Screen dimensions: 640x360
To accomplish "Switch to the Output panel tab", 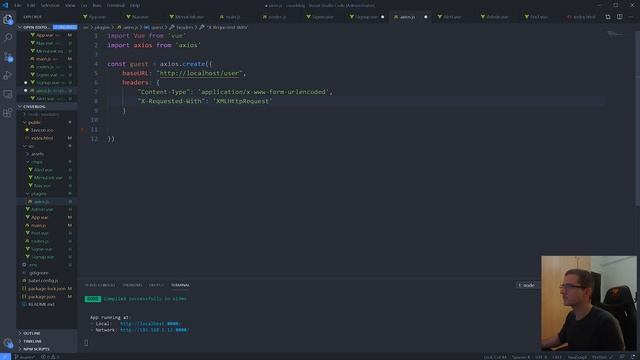I will (x=156, y=285).
